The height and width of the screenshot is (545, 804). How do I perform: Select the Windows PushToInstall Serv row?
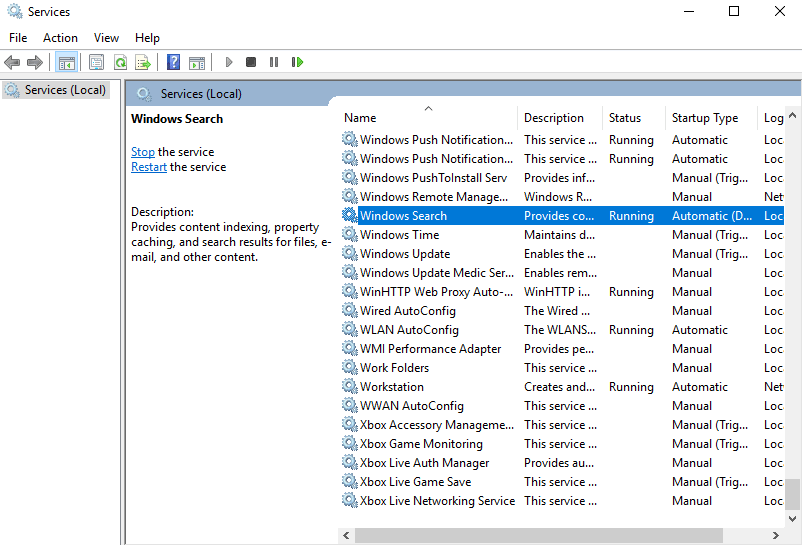click(x=562, y=177)
